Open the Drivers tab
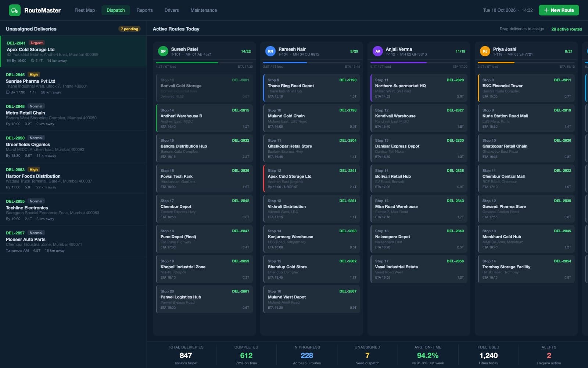Image resolution: width=588 pixels, height=368 pixels. pyautogui.click(x=172, y=10)
